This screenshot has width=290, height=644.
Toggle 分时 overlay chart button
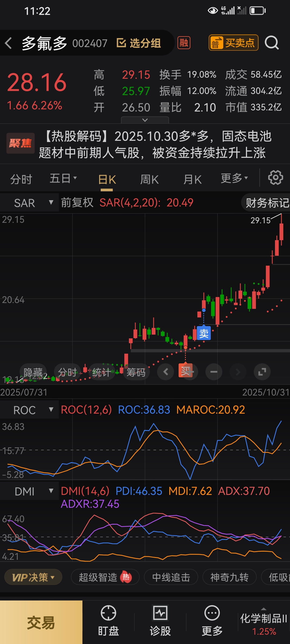67,372
